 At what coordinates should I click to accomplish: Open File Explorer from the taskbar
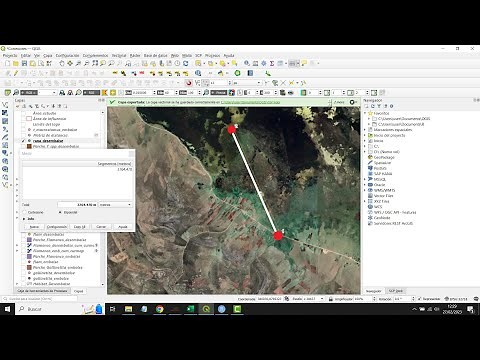(128, 309)
